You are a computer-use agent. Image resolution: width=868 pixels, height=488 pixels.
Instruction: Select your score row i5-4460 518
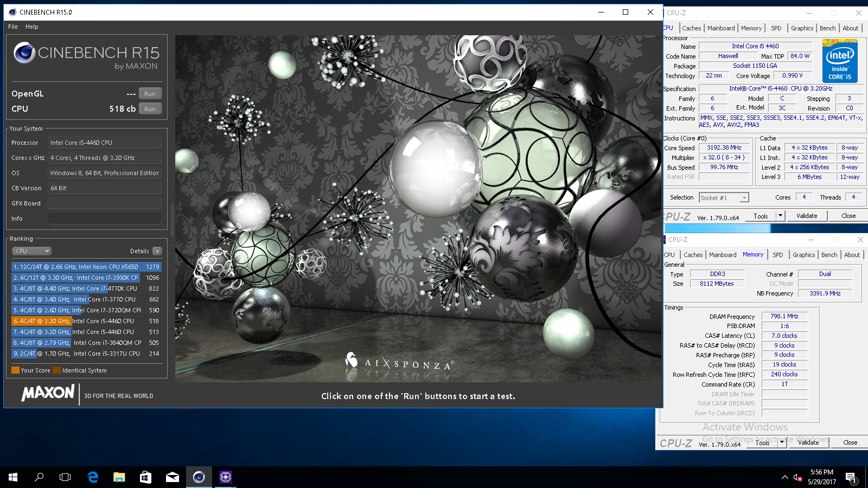pos(86,321)
